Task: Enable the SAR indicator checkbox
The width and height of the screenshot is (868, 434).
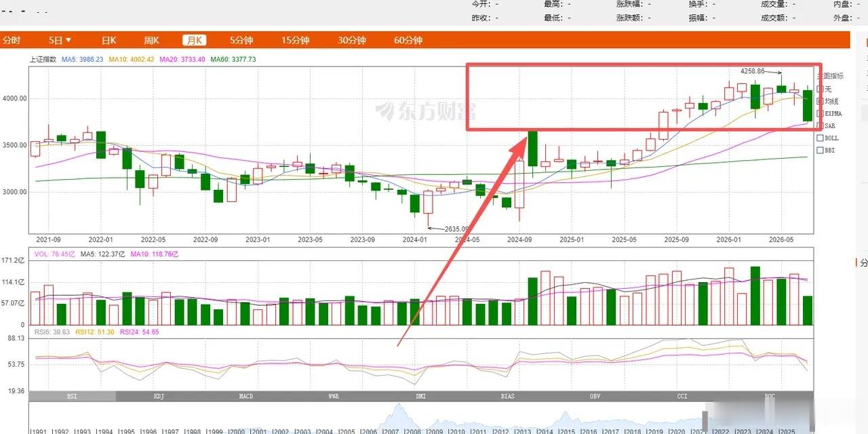Action: pyautogui.click(x=821, y=125)
